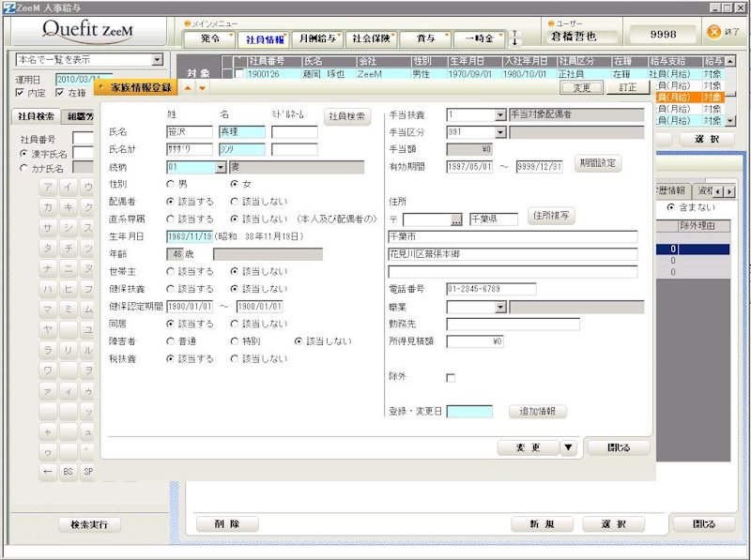
Task: Click the 生年月日 date field
Action: pos(190,236)
